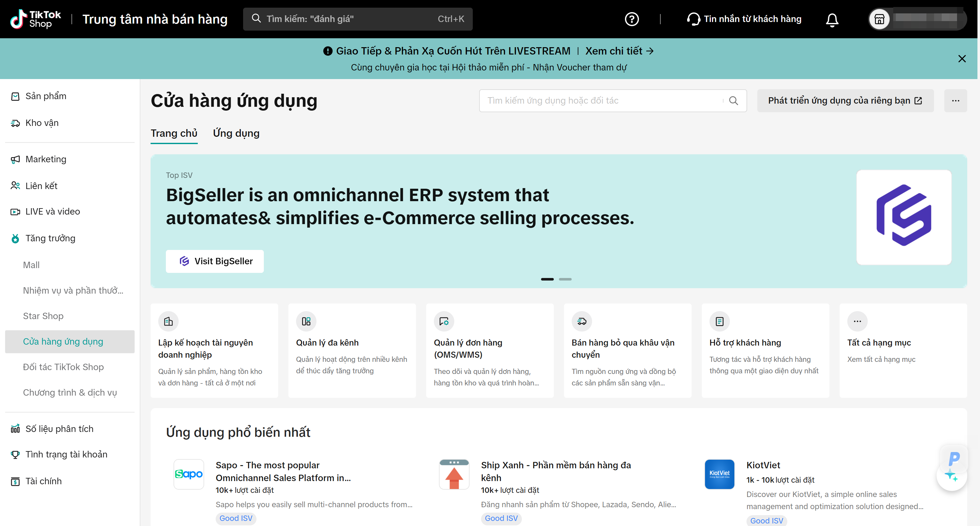Viewport: 980px width, 526px height.
Task: Open Quản lý đơn hàng (OMS/WMS) card
Action: click(x=490, y=350)
